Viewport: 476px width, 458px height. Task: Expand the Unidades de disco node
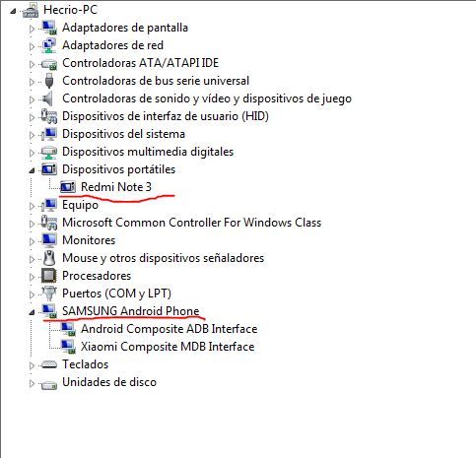coord(32,383)
